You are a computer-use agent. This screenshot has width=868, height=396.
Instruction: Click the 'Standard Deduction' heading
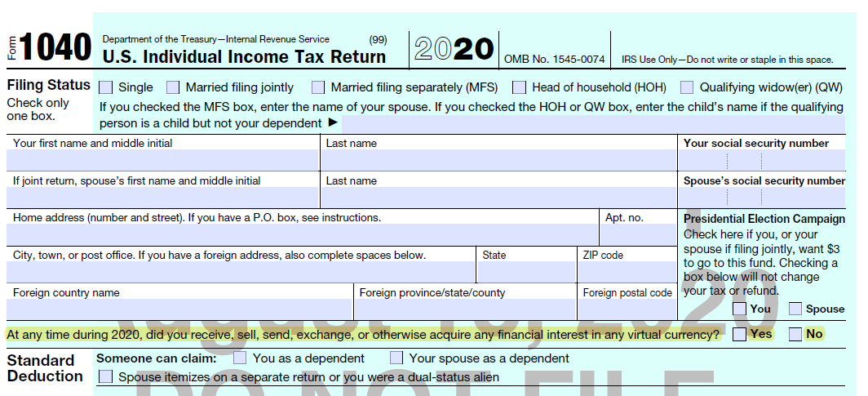tap(45, 368)
